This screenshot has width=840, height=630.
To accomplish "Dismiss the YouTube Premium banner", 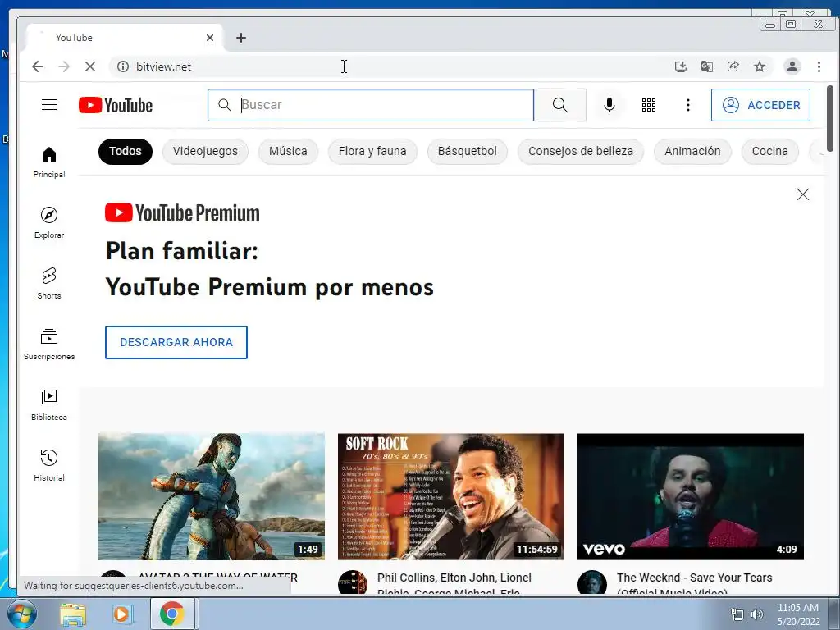I will (802, 194).
